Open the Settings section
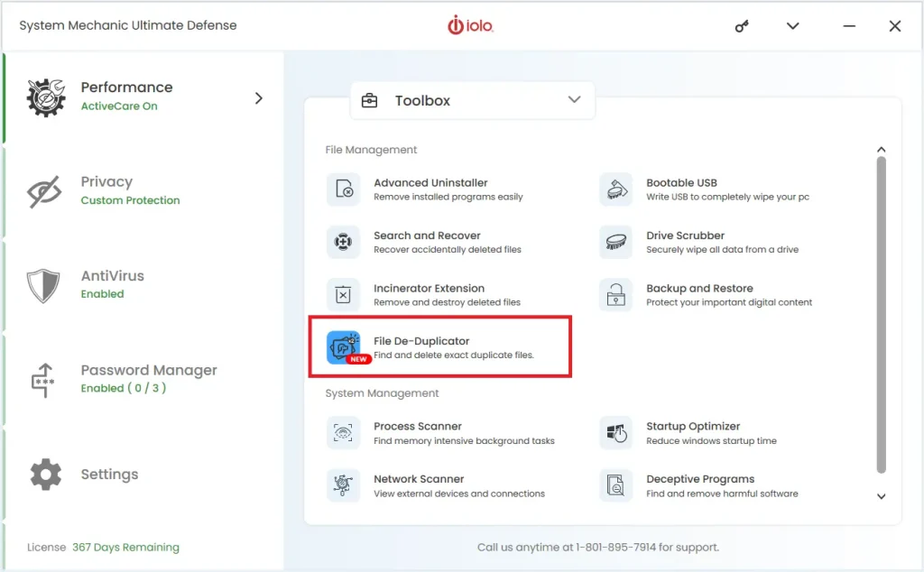The width and height of the screenshot is (924, 572). pyautogui.click(x=143, y=475)
